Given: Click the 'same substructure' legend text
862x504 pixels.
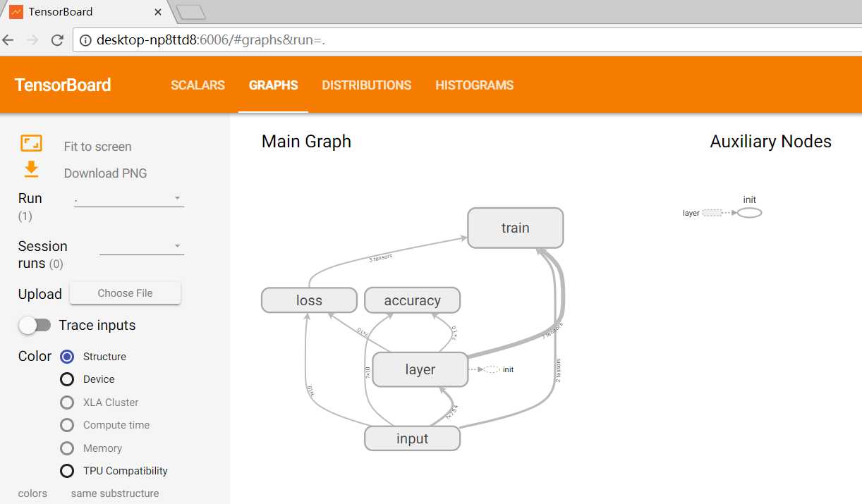Looking at the screenshot, I should (115, 493).
